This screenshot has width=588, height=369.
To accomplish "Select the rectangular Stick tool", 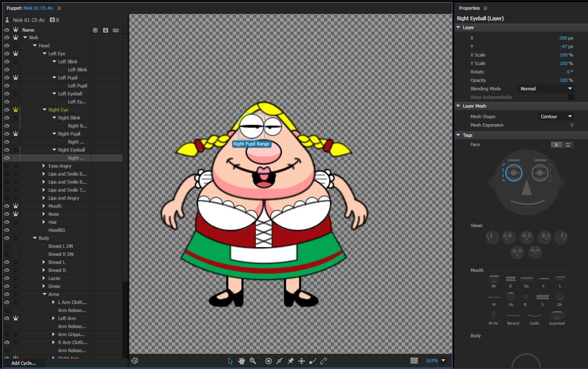I will pos(324,361).
